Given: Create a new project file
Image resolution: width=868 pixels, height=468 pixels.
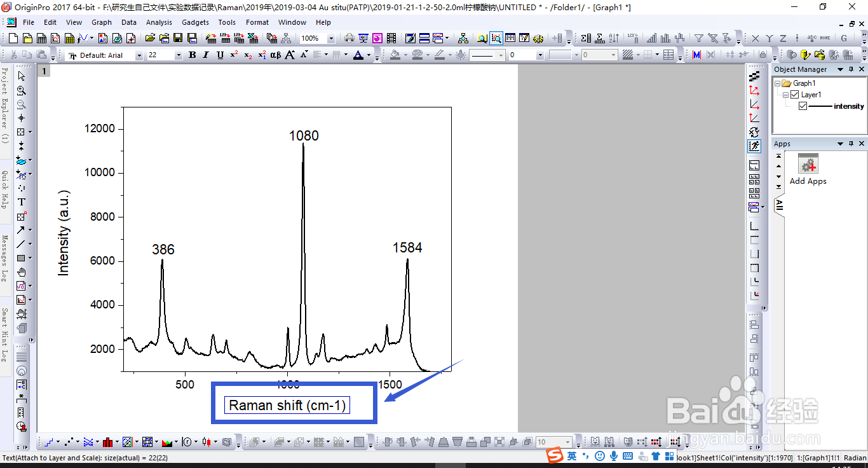Looking at the screenshot, I should click(x=15, y=39).
